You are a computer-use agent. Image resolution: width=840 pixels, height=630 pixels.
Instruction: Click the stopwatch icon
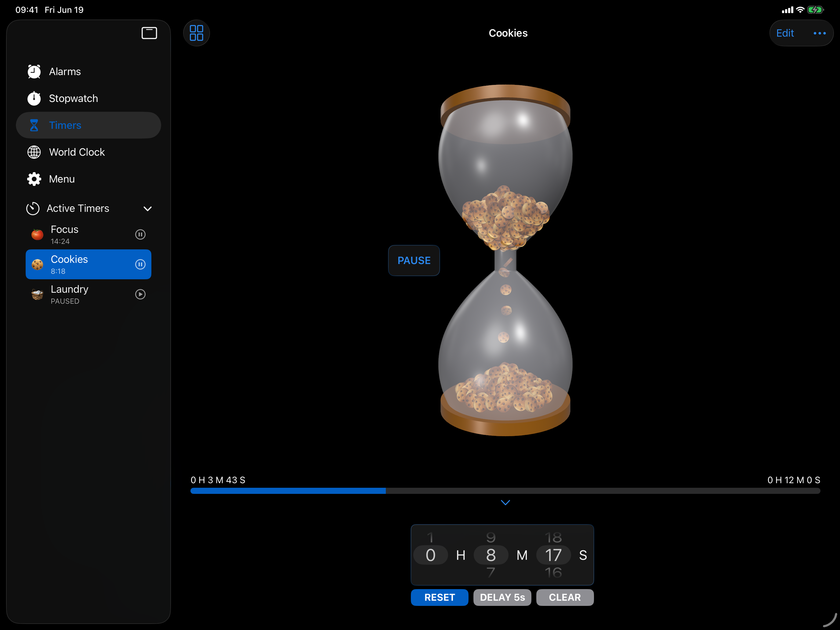(x=34, y=98)
